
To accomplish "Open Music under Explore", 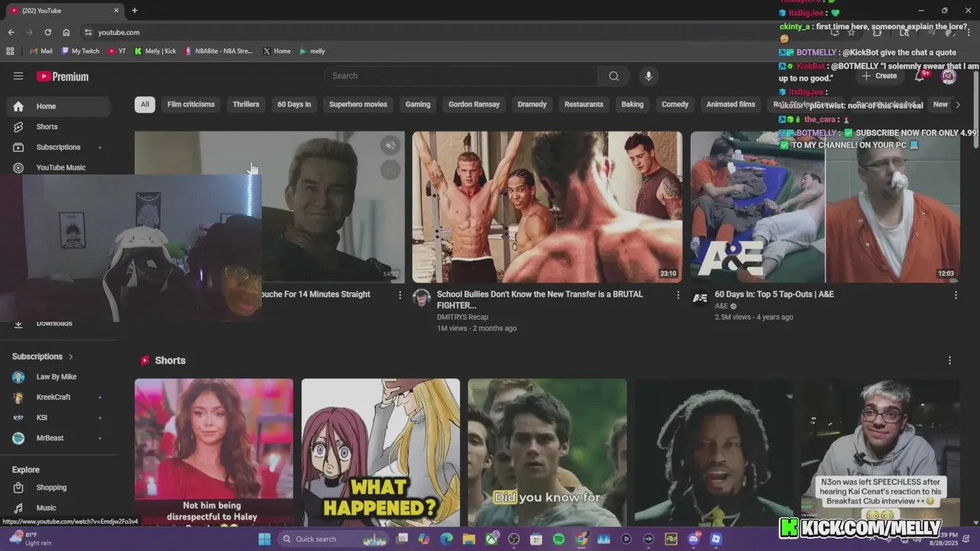I will pos(57,507).
